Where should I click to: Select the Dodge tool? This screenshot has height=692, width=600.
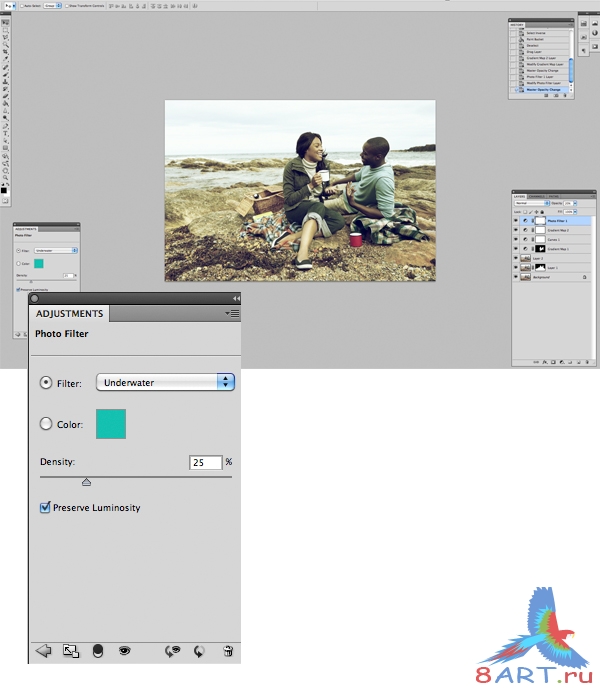point(5,118)
